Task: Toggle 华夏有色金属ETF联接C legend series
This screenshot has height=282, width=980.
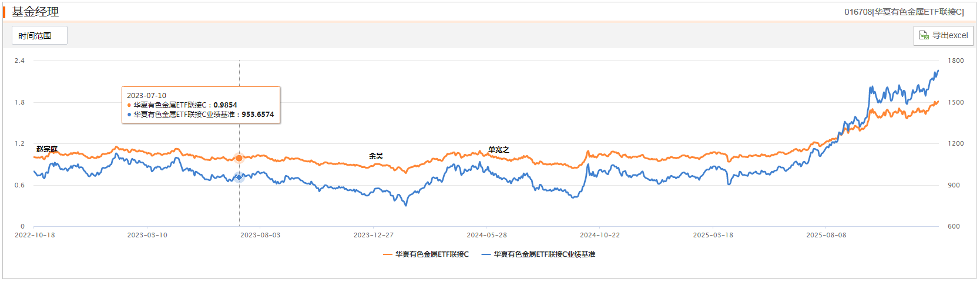Action: tap(426, 254)
